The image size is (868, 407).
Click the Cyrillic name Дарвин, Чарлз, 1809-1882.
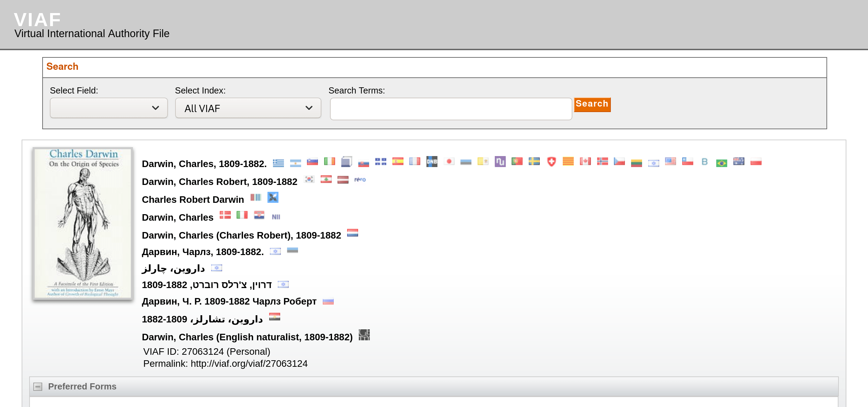point(203,252)
